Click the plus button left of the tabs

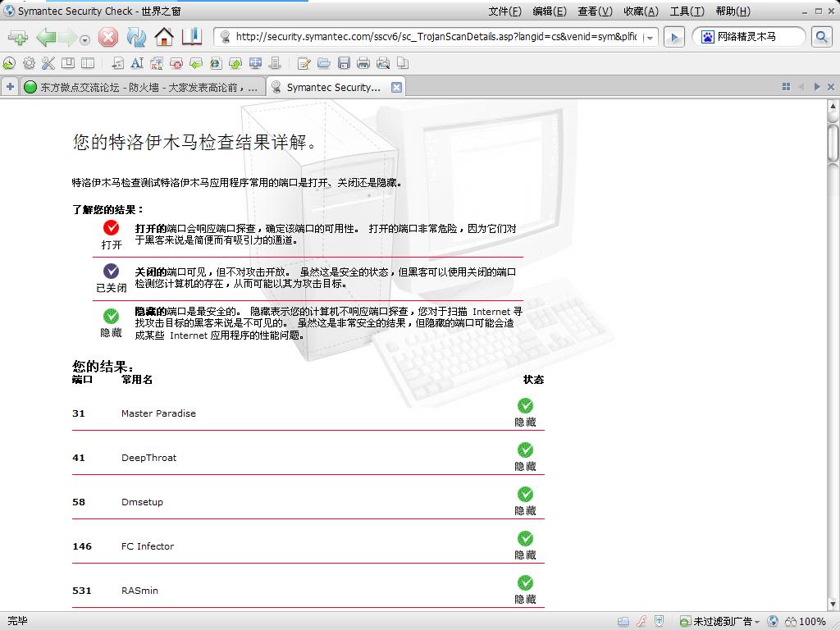click(10, 87)
